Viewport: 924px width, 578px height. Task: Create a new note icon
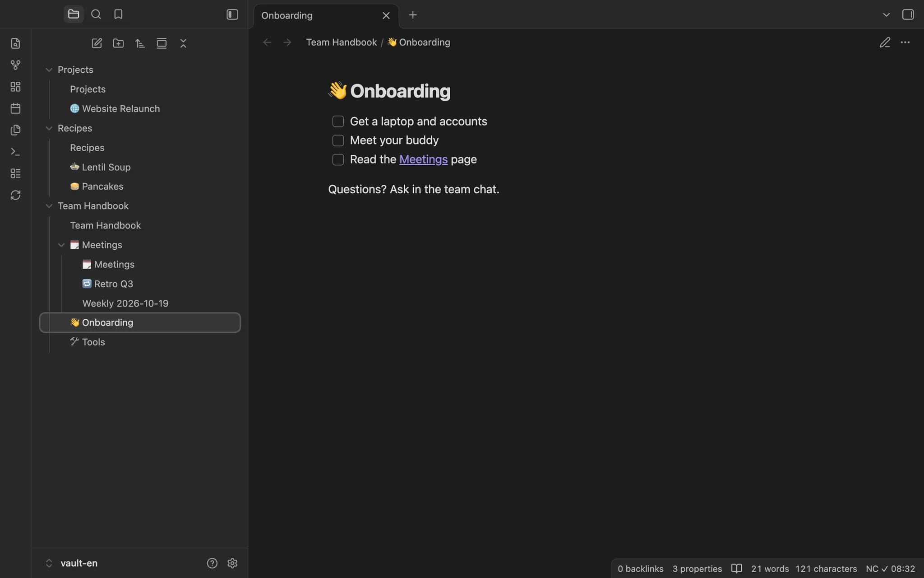(97, 43)
